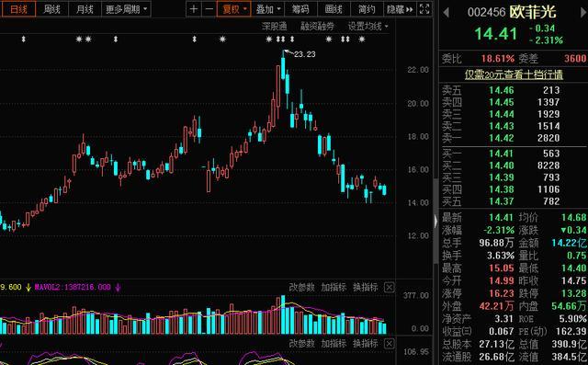The width and height of the screenshot is (588, 365).
Task: Select the 买二 order row at 14.40
Action: click(x=513, y=165)
